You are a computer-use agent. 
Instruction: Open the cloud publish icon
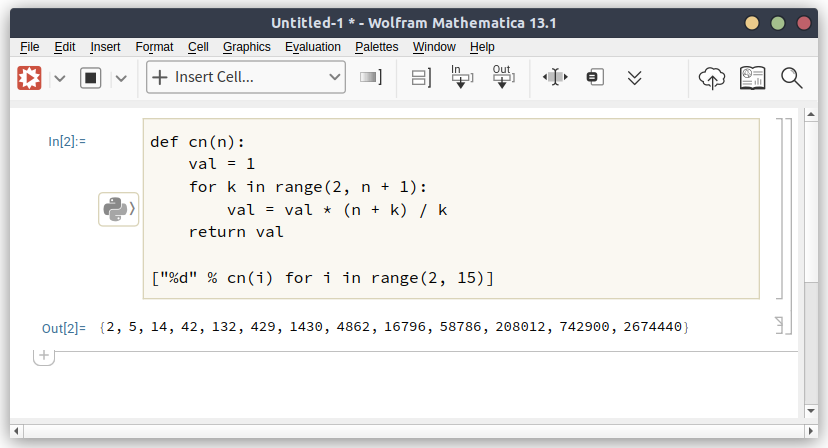point(711,78)
